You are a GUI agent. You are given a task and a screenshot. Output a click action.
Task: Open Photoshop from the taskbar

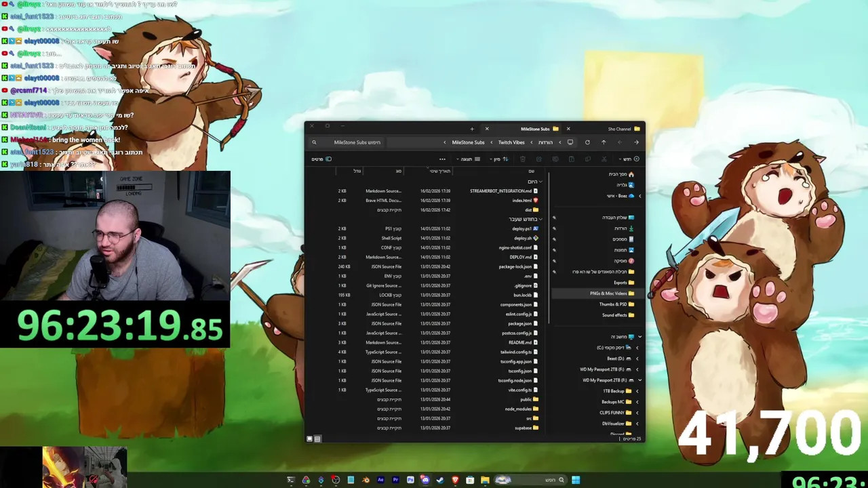[x=410, y=480]
